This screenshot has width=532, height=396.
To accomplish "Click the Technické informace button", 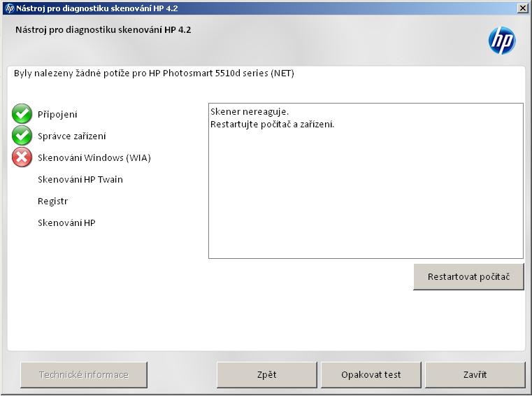I will pyautogui.click(x=84, y=374).
